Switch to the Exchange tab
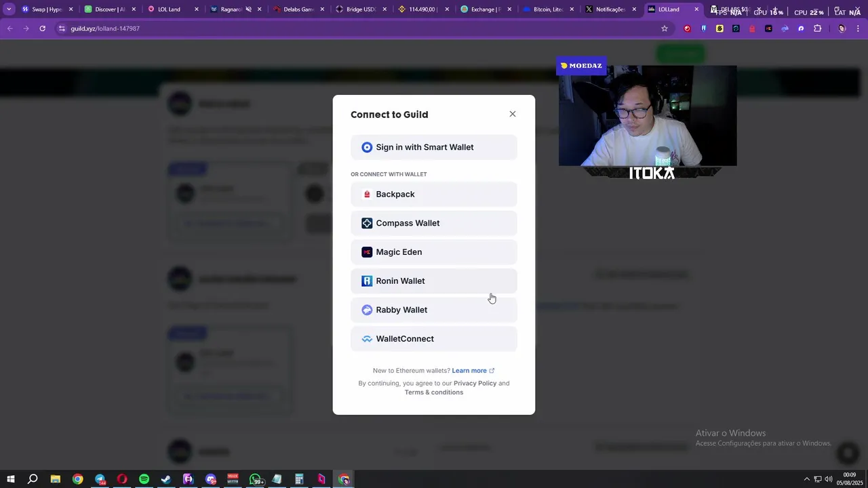The image size is (868, 488). tap(486, 9)
